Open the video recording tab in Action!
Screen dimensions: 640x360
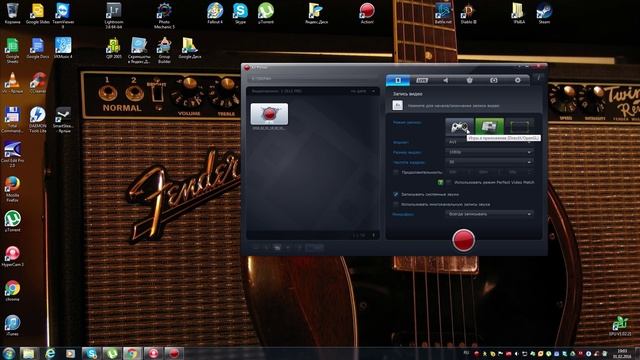[398, 80]
